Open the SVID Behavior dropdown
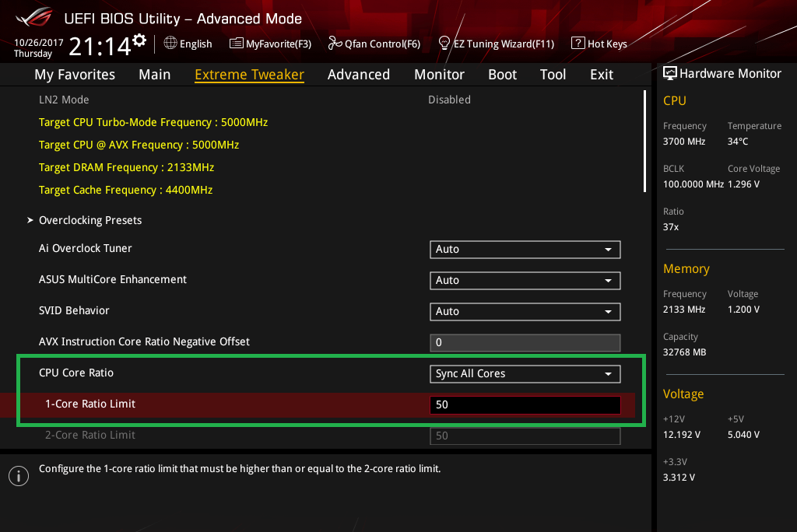Screen dimensions: 797x532 click(525, 311)
